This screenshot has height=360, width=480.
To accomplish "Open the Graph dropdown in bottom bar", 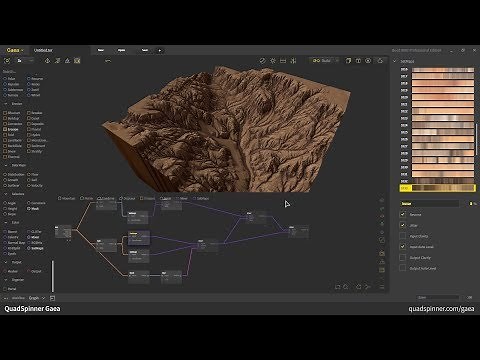I will point(37,298).
